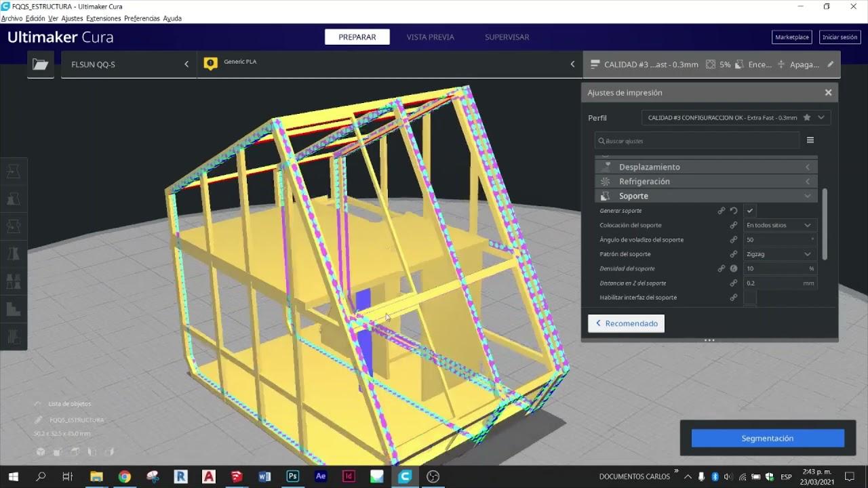Click link icon for Generar soporte
Image resolution: width=868 pixels, height=488 pixels.
722,211
